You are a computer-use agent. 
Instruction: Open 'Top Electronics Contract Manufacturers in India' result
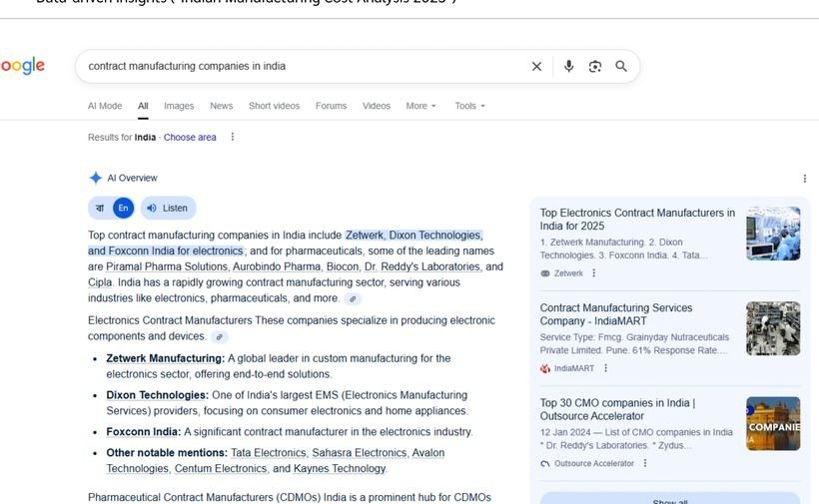[637, 220]
